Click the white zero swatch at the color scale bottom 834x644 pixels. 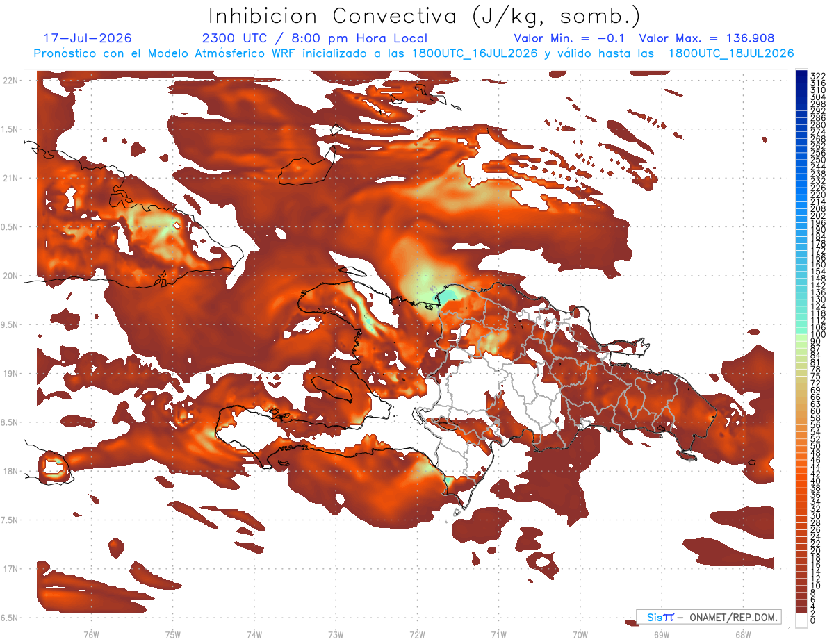coord(802,620)
